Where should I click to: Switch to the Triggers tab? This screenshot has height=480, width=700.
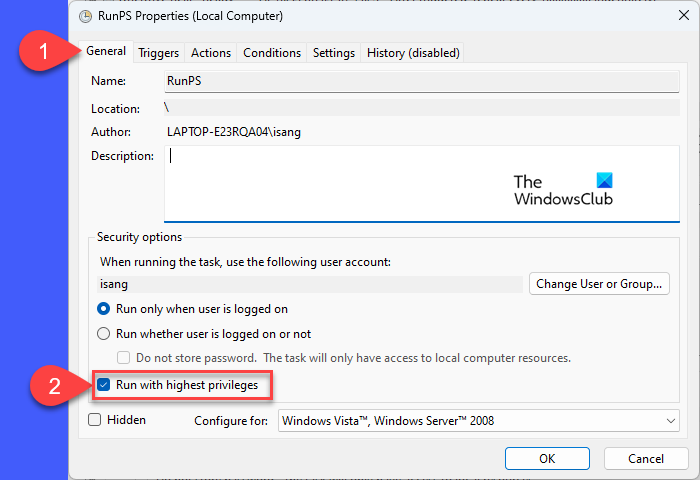pyautogui.click(x=159, y=53)
